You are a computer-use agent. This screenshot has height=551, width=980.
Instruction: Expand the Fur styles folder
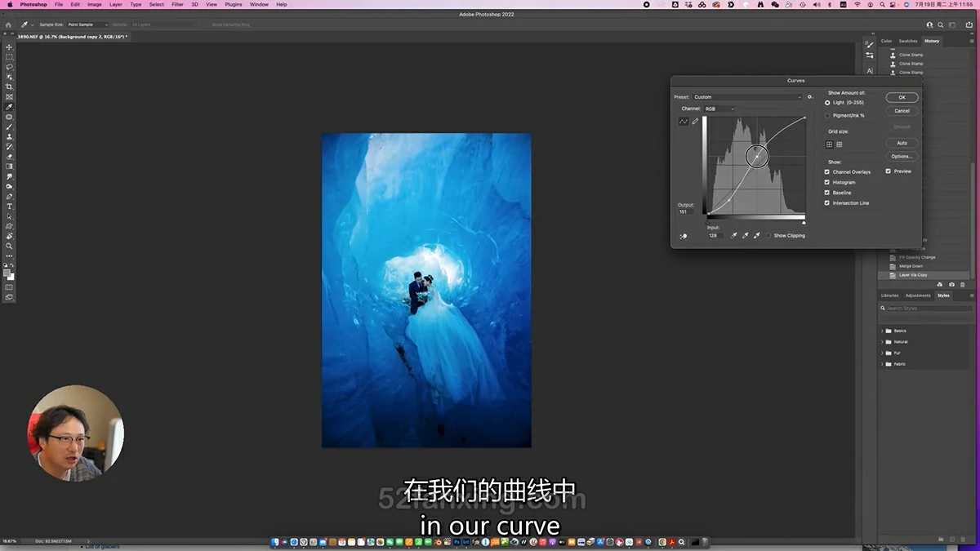(x=882, y=353)
